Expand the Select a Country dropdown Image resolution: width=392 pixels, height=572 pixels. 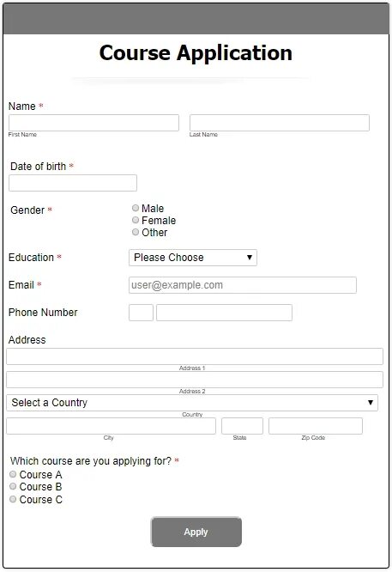click(x=192, y=403)
